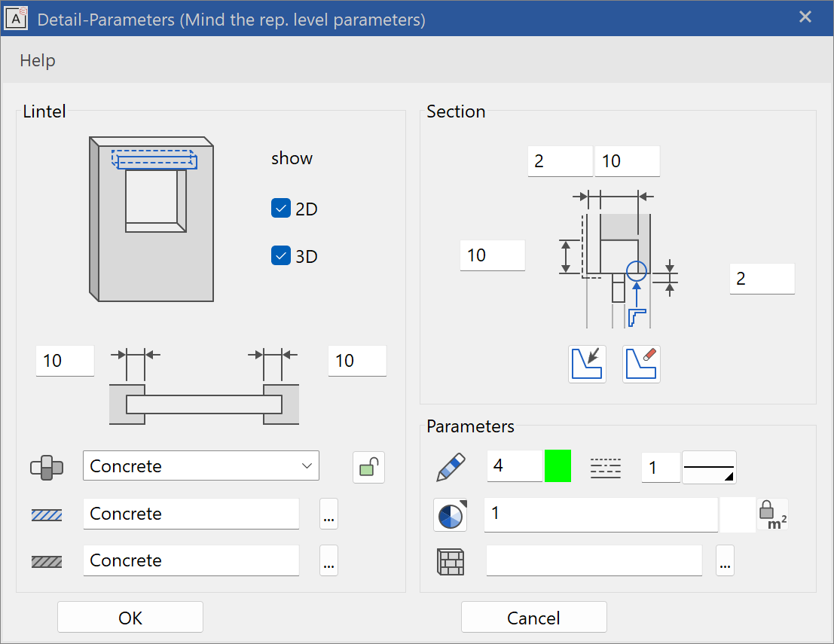
Task: Open the building material Concrete dropdown
Action: [x=201, y=465]
